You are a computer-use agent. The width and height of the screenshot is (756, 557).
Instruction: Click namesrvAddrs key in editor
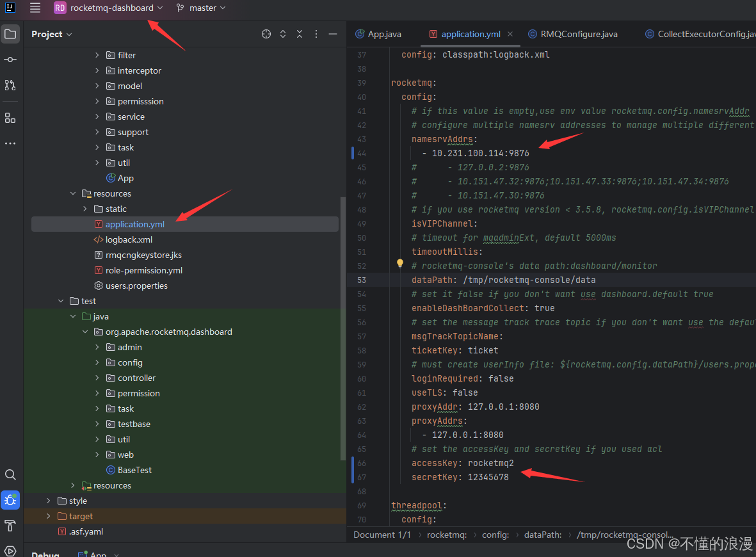tap(442, 140)
